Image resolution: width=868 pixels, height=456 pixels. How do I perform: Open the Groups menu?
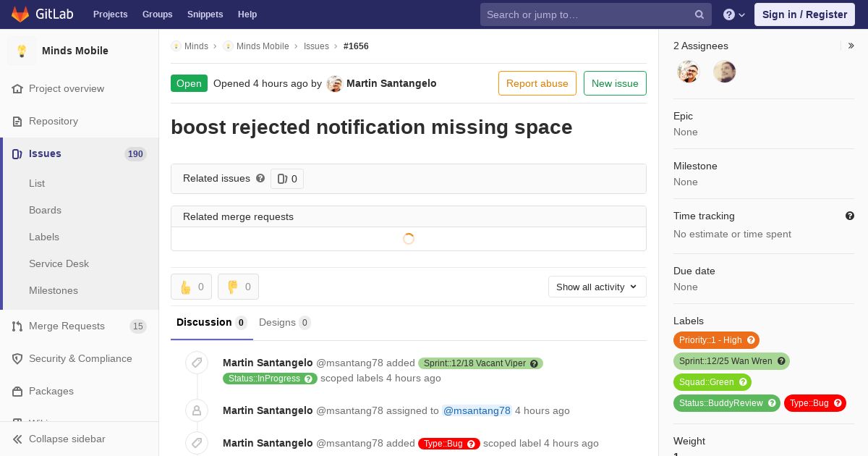[x=157, y=14]
